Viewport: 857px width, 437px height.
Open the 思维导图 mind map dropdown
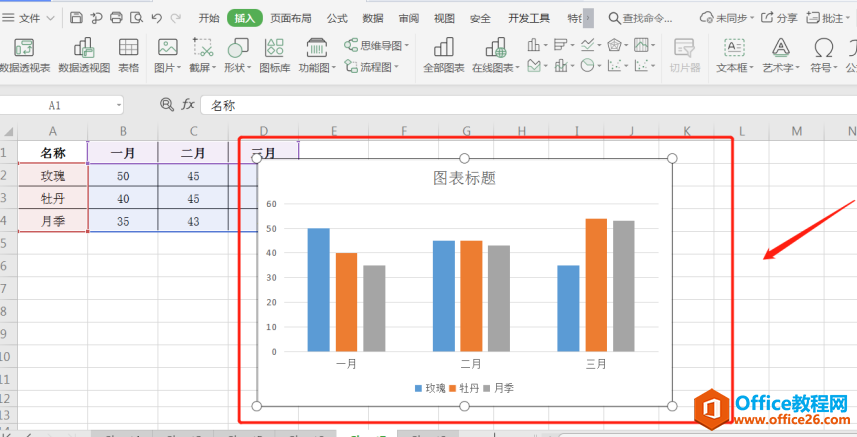point(406,46)
